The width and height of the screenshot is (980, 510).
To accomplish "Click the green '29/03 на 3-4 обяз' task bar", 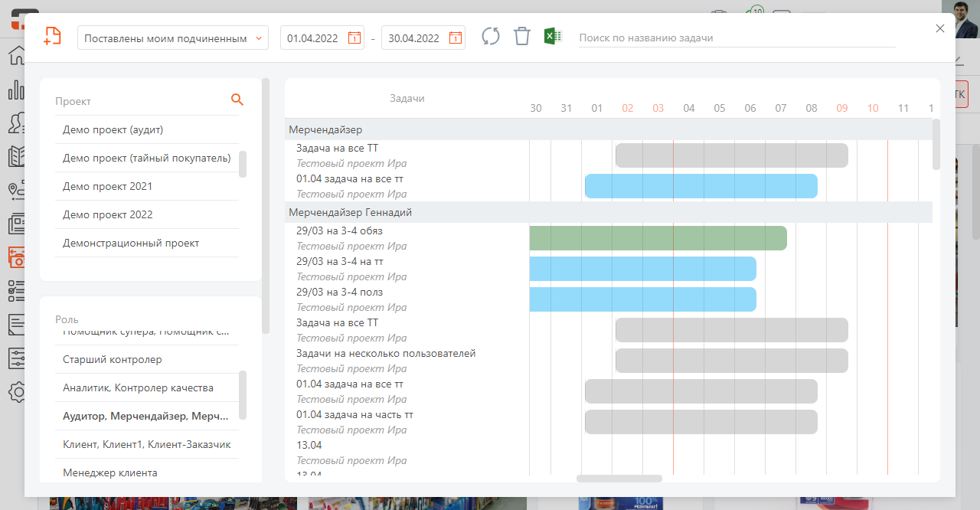I will pyautogui.click(x=658, y=238).
